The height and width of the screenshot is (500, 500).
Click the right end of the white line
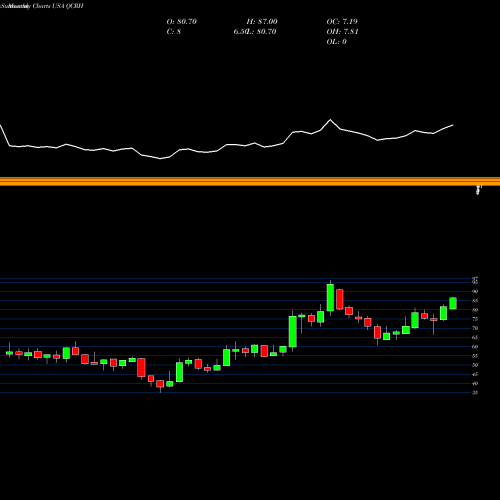pyautogui.click(x=453, y=125)
